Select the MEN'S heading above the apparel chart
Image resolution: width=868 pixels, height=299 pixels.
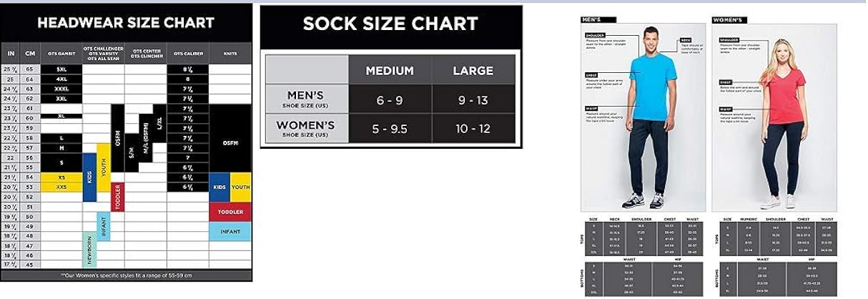pos(592,19)
